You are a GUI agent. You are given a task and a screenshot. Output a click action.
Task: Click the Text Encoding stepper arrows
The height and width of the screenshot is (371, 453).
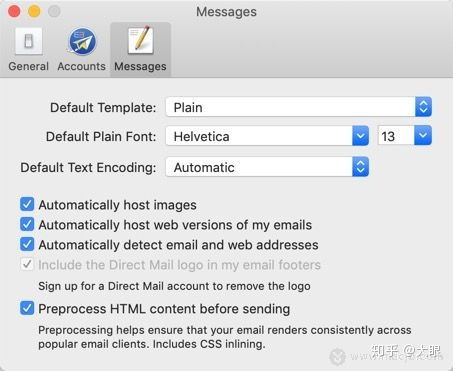[x=360, y=167]
